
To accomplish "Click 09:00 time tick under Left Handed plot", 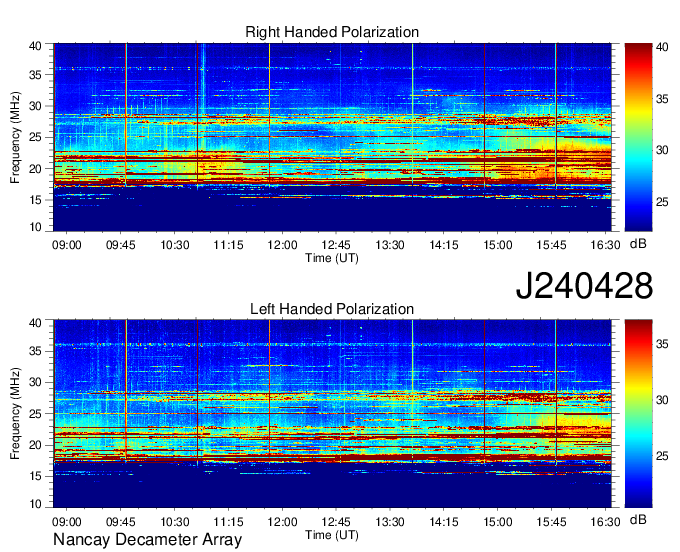I will point(67,522).
